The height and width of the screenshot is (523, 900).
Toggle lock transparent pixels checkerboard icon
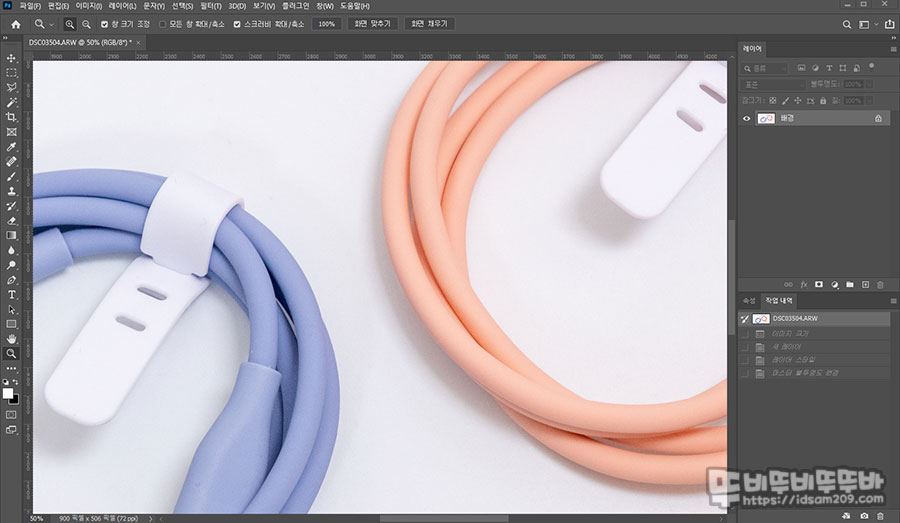coord(773,100)
